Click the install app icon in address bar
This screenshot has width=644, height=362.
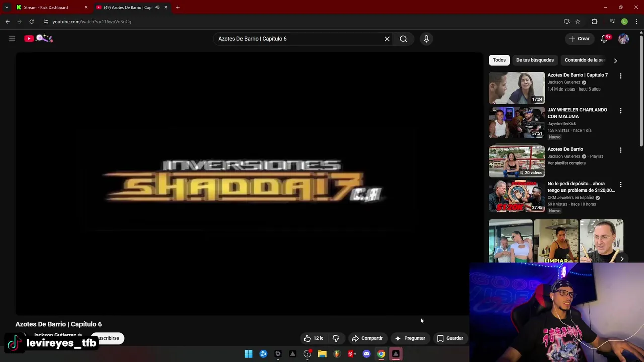pyautogui.click(x=567, y=22)
